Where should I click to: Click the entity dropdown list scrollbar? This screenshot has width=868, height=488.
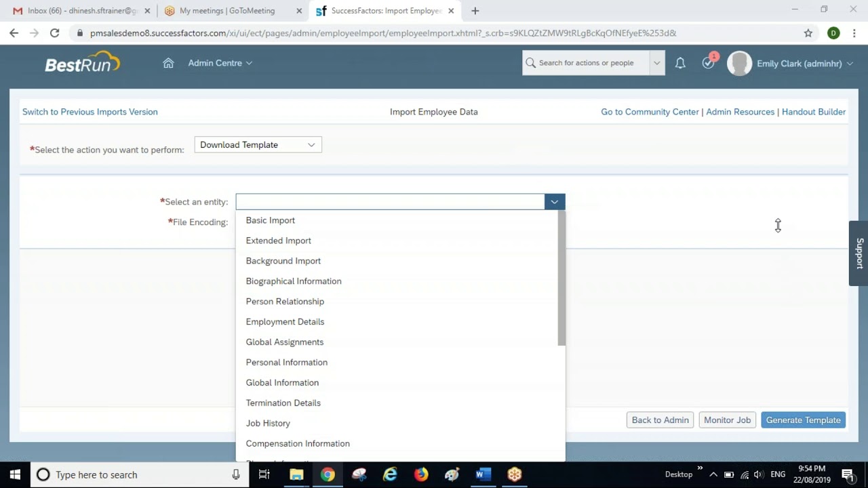coord(561,278)
